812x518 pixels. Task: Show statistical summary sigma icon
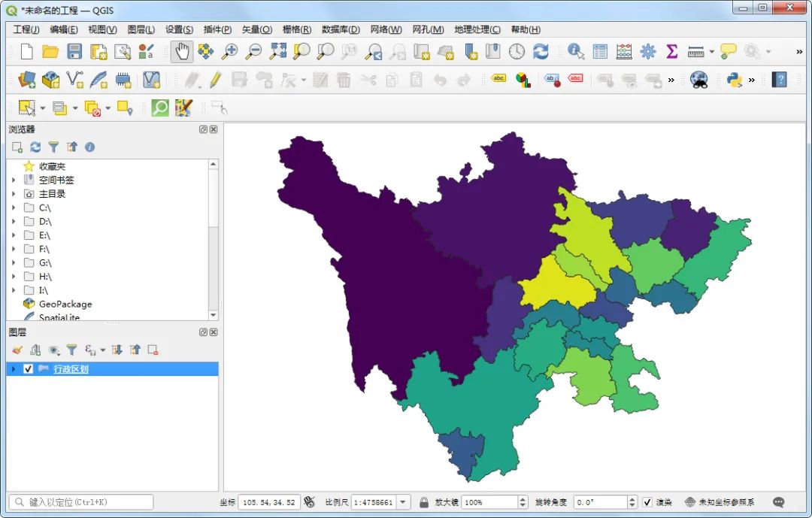(671, 51)
